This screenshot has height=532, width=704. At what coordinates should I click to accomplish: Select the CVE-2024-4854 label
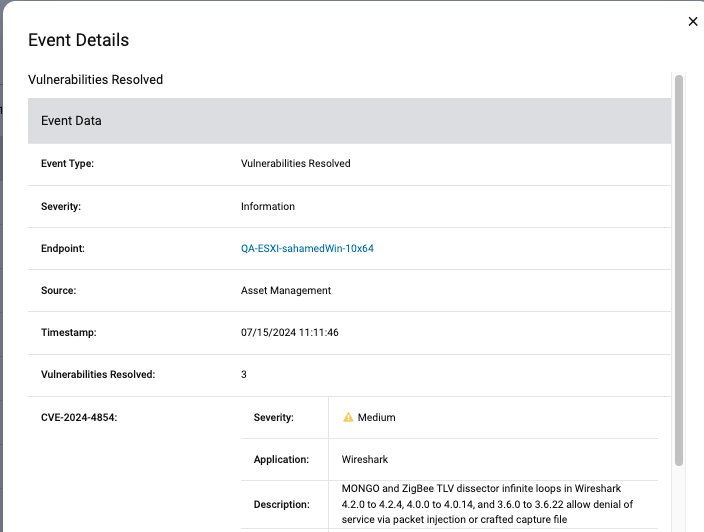tap(79, 417)
